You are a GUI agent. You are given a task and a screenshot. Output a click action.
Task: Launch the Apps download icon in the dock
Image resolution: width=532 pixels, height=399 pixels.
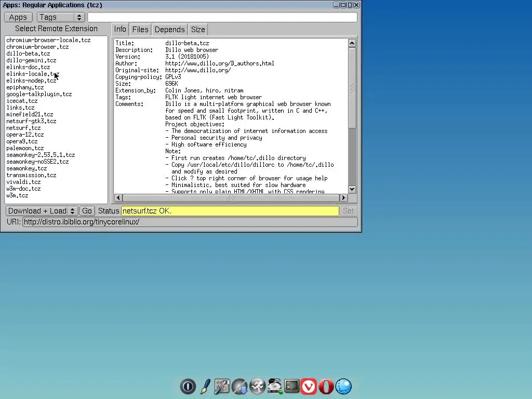click(240, 387)
